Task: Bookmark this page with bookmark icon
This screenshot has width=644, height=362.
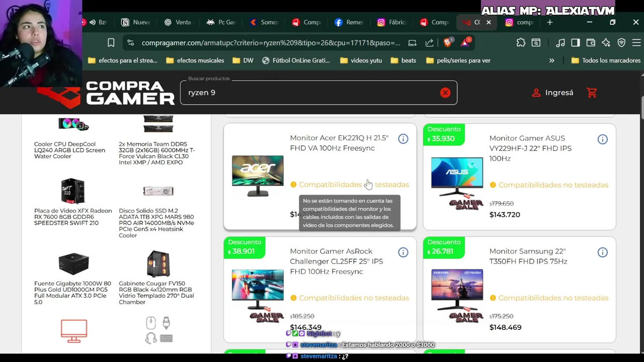Action: [x=111, y=43]
